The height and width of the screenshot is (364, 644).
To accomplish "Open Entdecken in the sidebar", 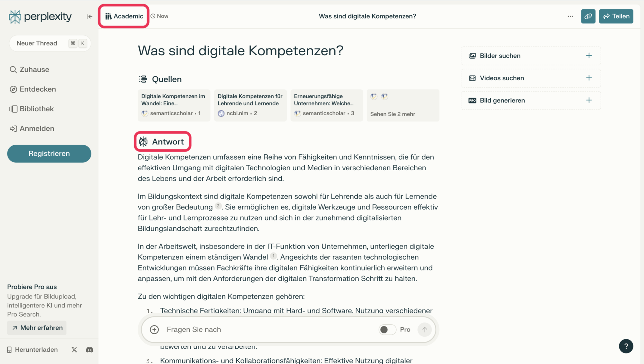I will (33, 89).
